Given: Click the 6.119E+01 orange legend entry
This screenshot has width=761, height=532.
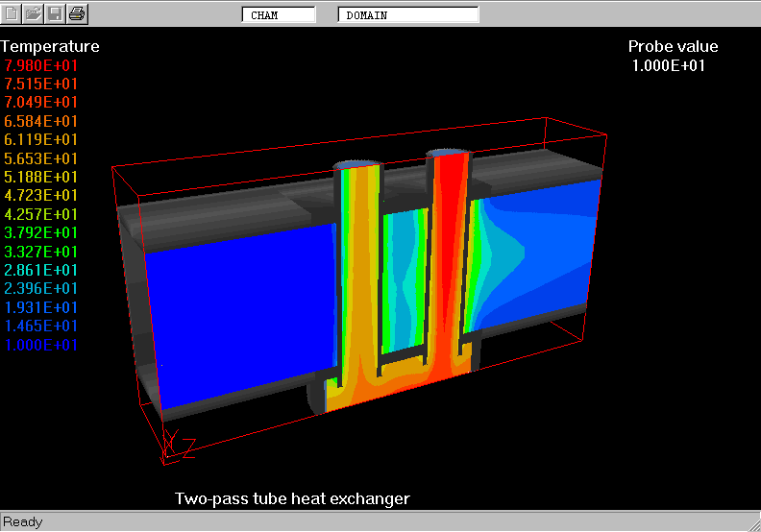Looking at the screenshot, I should [x=41, y=140].
